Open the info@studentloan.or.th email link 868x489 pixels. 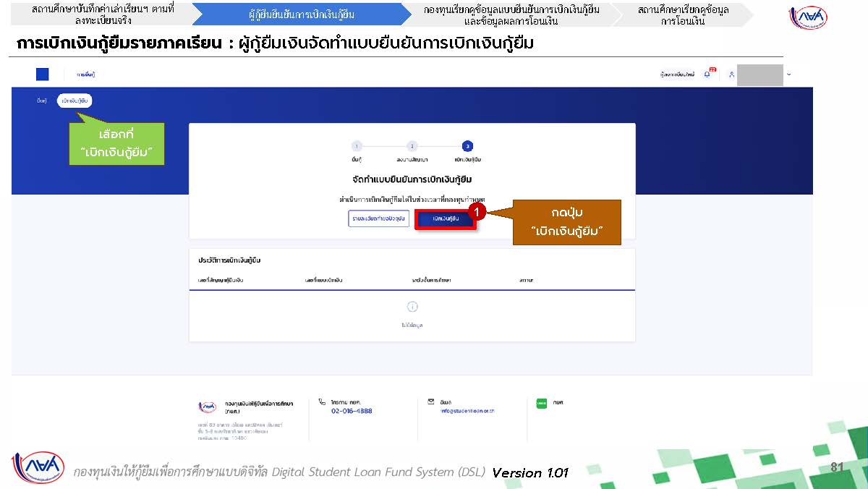pos(467,411)
